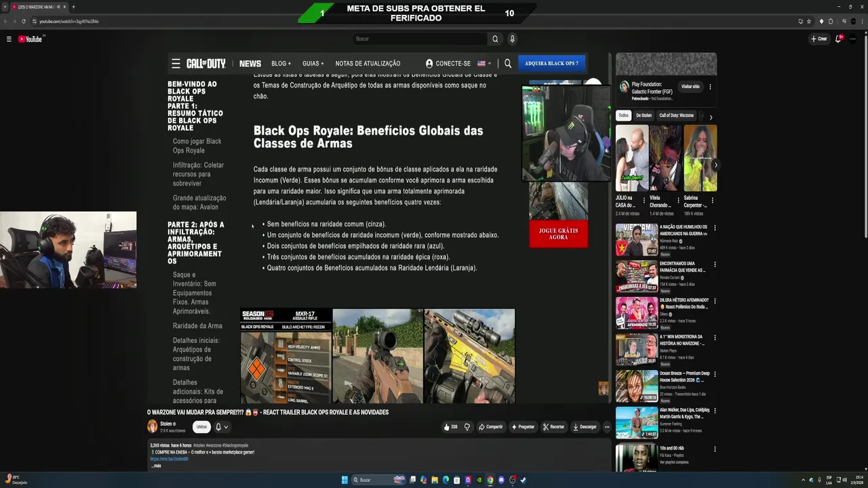The height and width of the screenshot is (488, 868).
Task: Select the De Stolen filter chip
Action: click(644, 115)
